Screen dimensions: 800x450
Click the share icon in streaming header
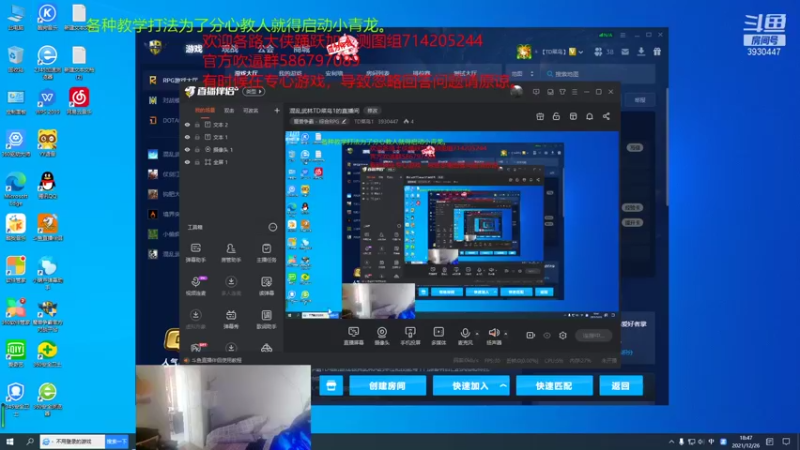click(x=606, y=116)
